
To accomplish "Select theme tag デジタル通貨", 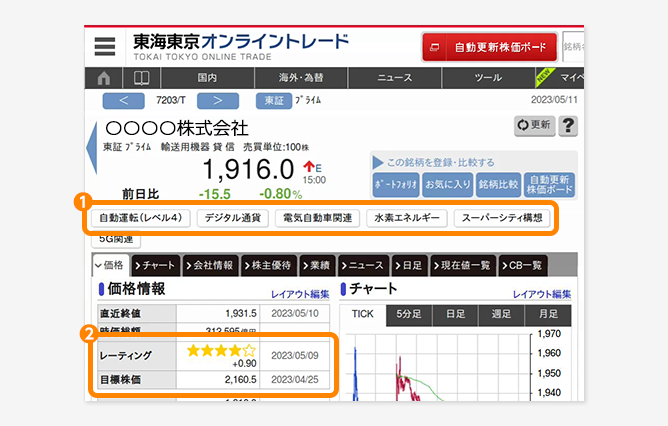I will pyautogui.click(x=233, y=218).
